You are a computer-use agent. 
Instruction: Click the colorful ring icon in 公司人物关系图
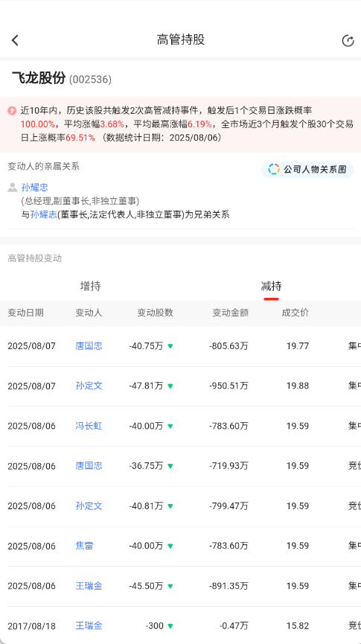coord(274,169)
